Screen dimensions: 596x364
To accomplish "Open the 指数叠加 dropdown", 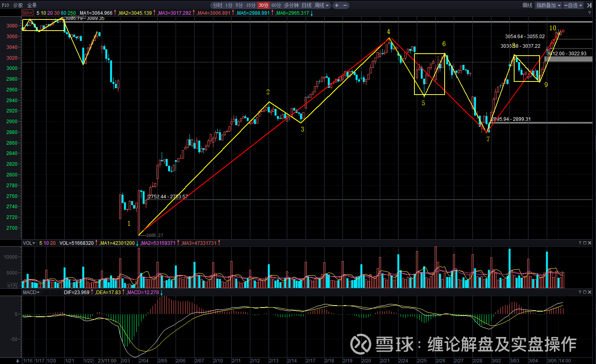I will [x=548, y=5].
